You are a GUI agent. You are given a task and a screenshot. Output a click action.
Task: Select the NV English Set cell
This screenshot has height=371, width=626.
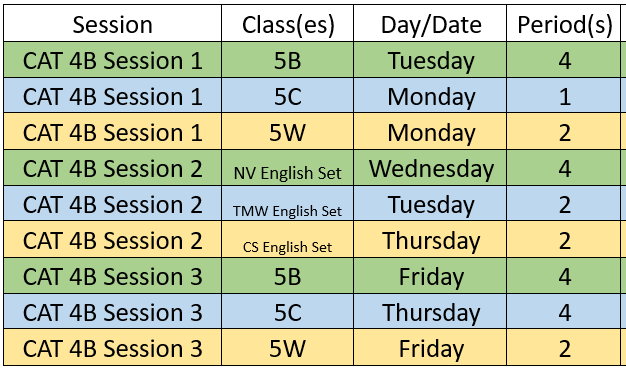[x=287, y=168]
